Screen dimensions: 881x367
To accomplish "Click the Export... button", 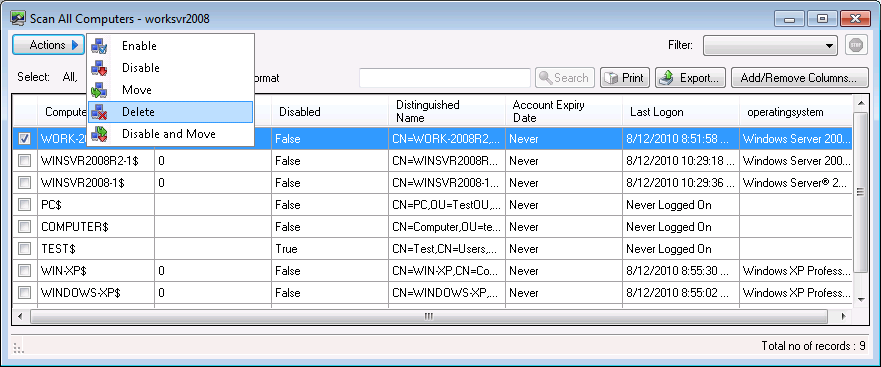I will pyautogui.click(x=691, y=78).
